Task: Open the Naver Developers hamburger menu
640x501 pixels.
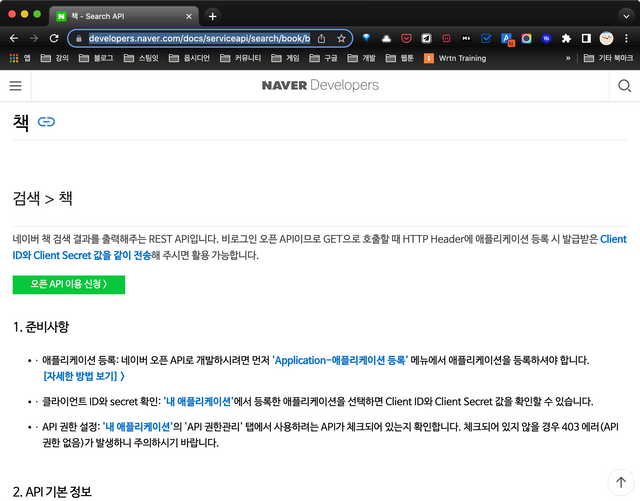Action: coord(16,86)
